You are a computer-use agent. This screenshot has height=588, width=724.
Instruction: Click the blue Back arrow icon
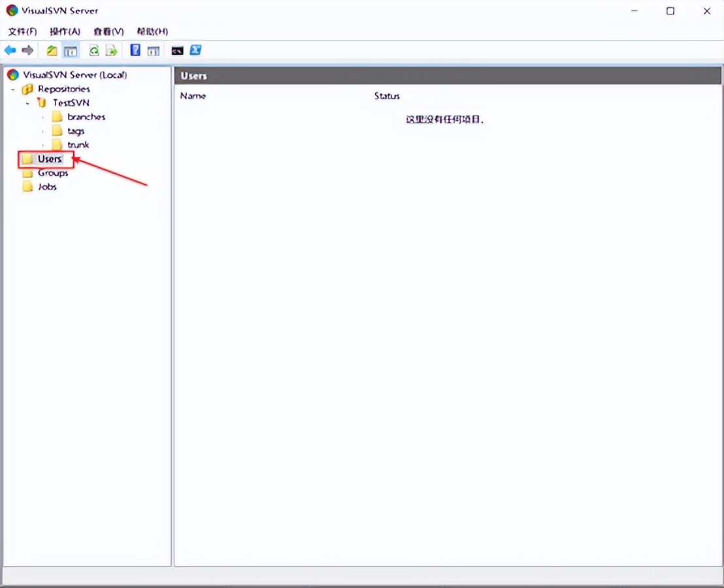click(x=10, y=50)
